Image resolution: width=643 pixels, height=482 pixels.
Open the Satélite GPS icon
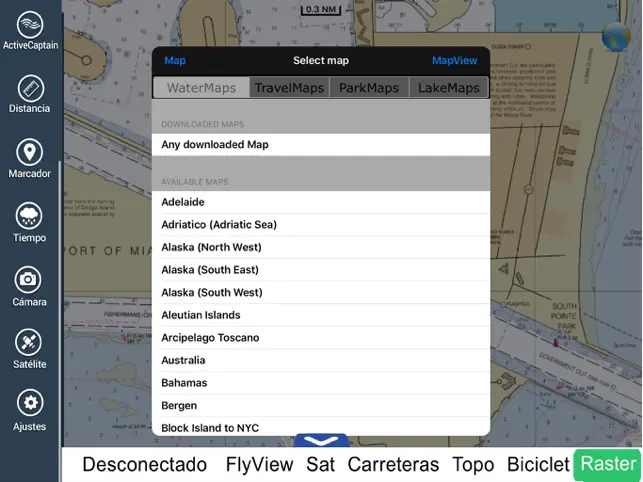click(28, 343)
